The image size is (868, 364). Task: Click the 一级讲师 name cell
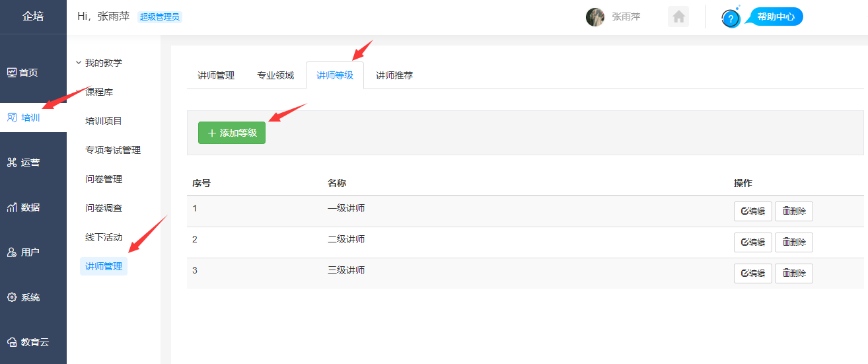(x=346, y=208)
